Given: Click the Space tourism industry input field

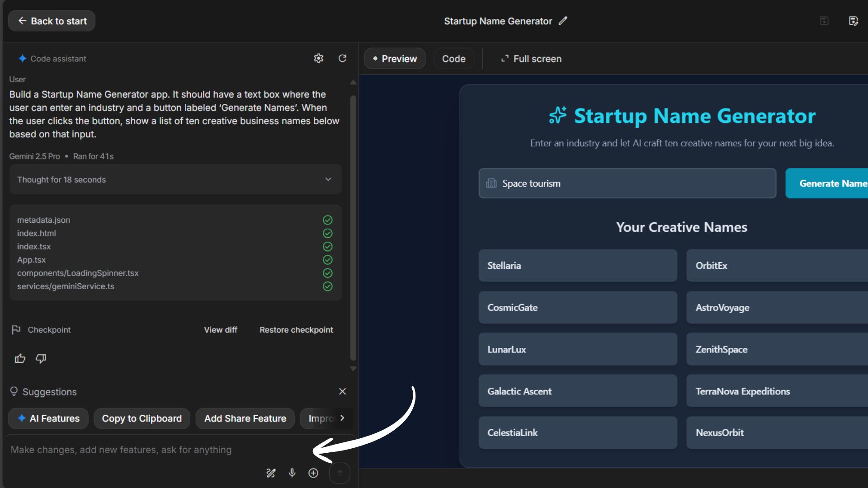Looking at the screenshot, I should coord(627,183).
